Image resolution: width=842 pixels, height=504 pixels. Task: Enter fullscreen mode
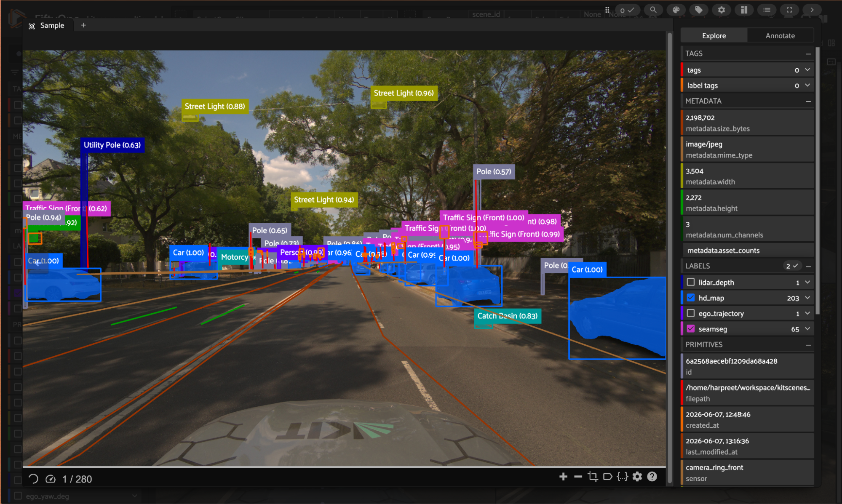(790, 10)
